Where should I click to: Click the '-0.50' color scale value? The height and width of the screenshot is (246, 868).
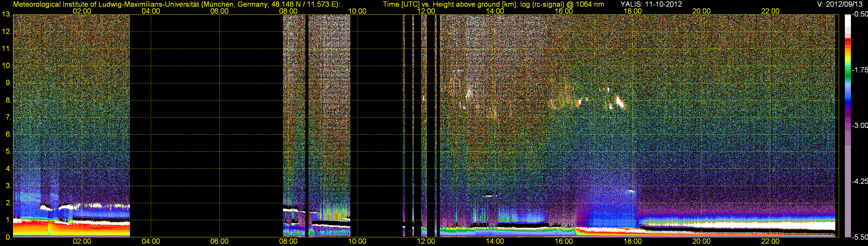click(x=860, y=14)
